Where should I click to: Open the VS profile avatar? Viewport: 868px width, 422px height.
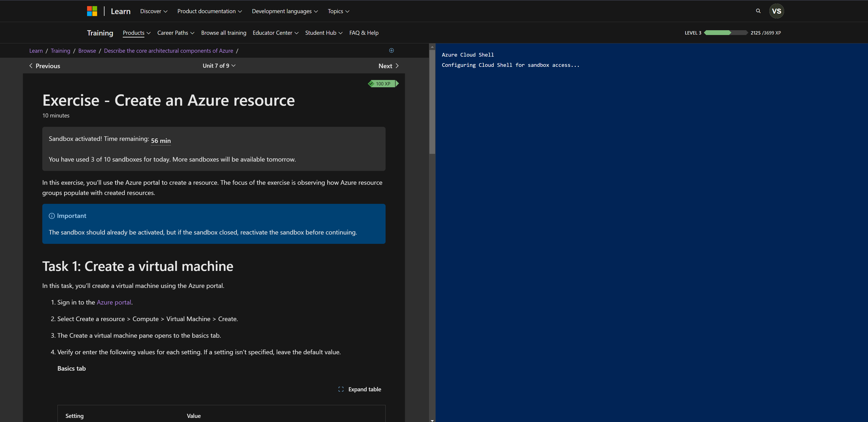(776, 11)
